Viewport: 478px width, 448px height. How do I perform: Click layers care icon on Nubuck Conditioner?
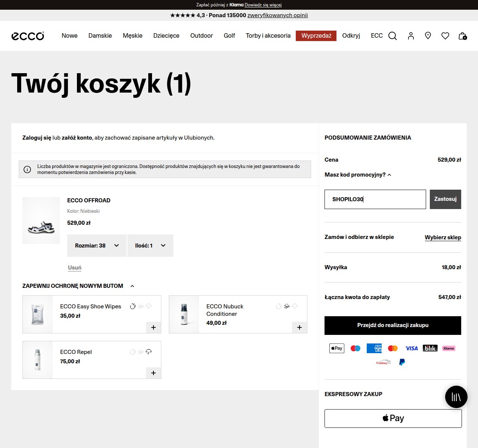click(287, 306)
